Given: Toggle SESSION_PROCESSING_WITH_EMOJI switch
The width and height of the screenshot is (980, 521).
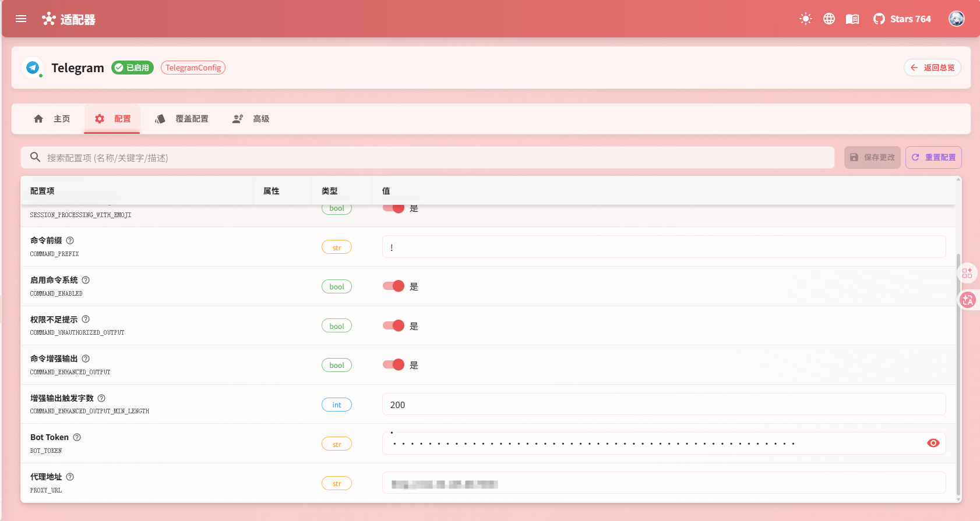Looking at the screenshot, I should pyautogui.click(x=393, y=208).
